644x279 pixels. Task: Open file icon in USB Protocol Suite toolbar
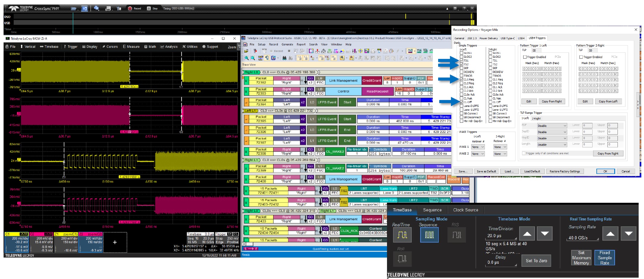click(x=246, y=51)
